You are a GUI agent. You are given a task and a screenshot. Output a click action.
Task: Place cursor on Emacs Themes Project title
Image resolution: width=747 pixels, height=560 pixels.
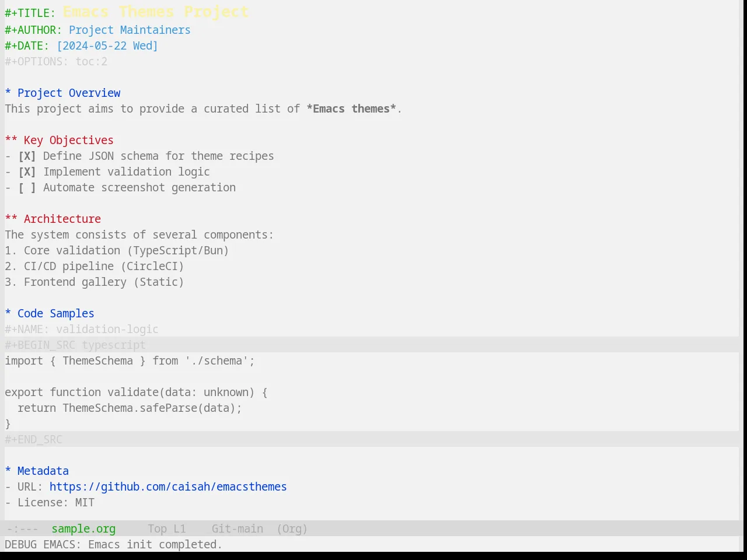(x=155, y=12)
